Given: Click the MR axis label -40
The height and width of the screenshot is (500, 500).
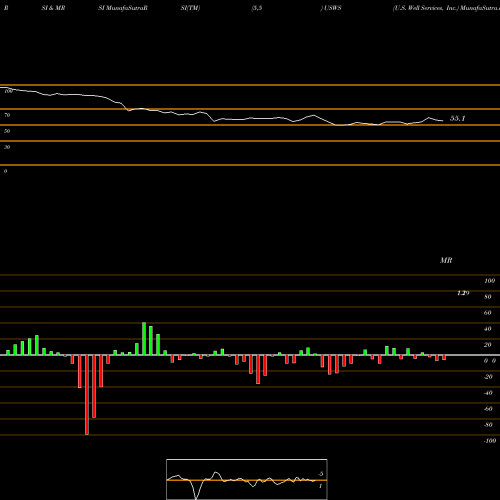Looking at the screenshot, I should point(488,393).
